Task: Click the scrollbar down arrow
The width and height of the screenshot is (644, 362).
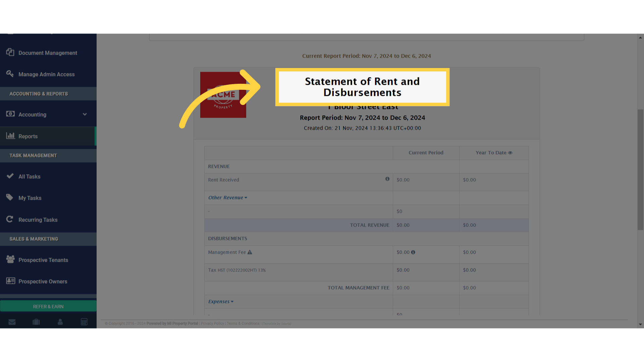Action: (641, 324)
